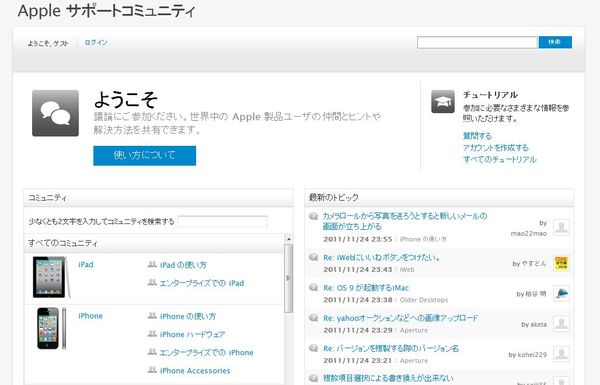Click the username mao22mao
The image size is (600, 385).
pos(529,233)
